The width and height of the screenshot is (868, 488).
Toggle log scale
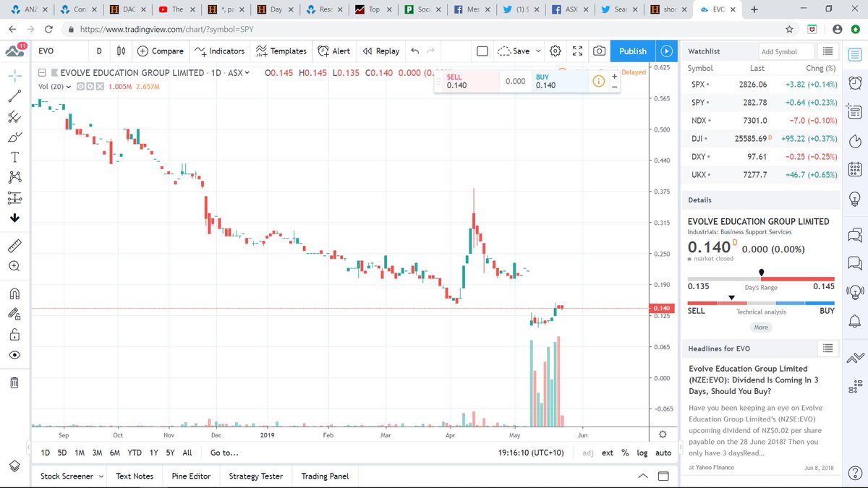(x=642, y=453)
